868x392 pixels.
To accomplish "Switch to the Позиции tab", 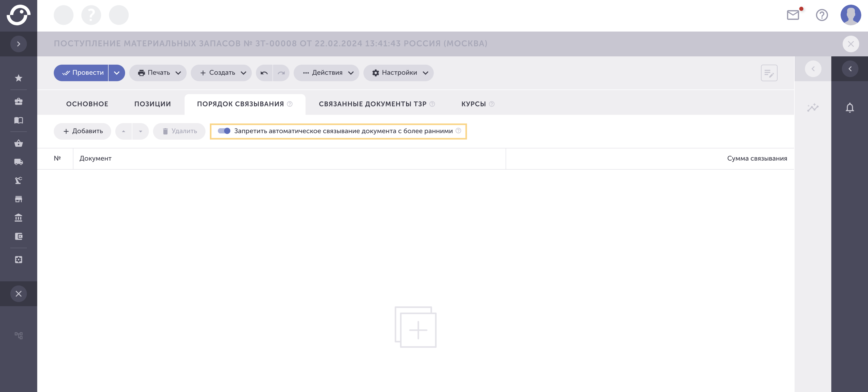I will tap(153, 104).
